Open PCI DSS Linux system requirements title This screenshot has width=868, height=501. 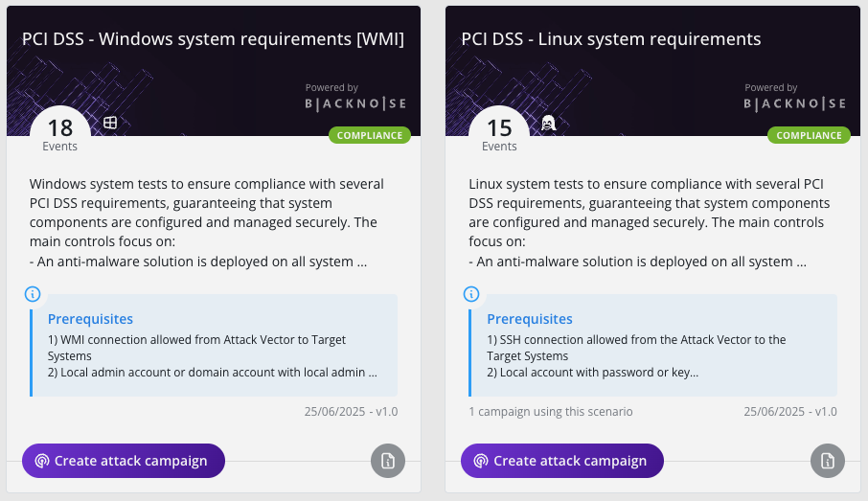(611, 39)
